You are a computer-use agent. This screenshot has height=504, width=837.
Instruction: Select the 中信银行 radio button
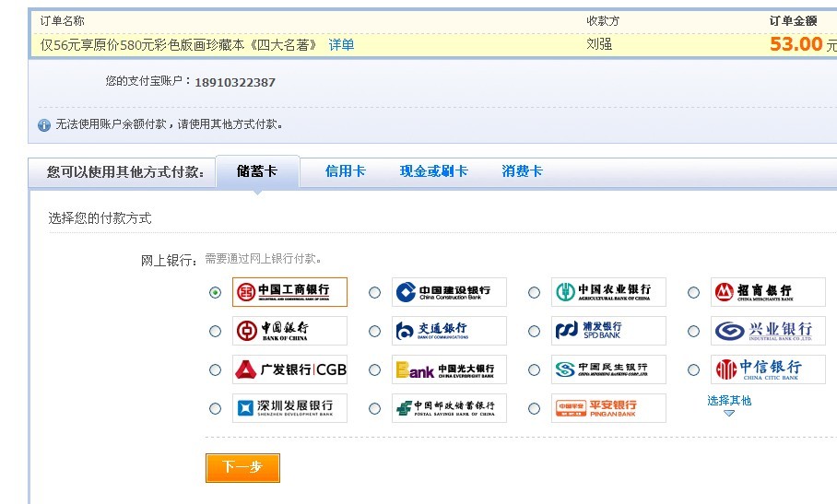[x=693, y=369]
